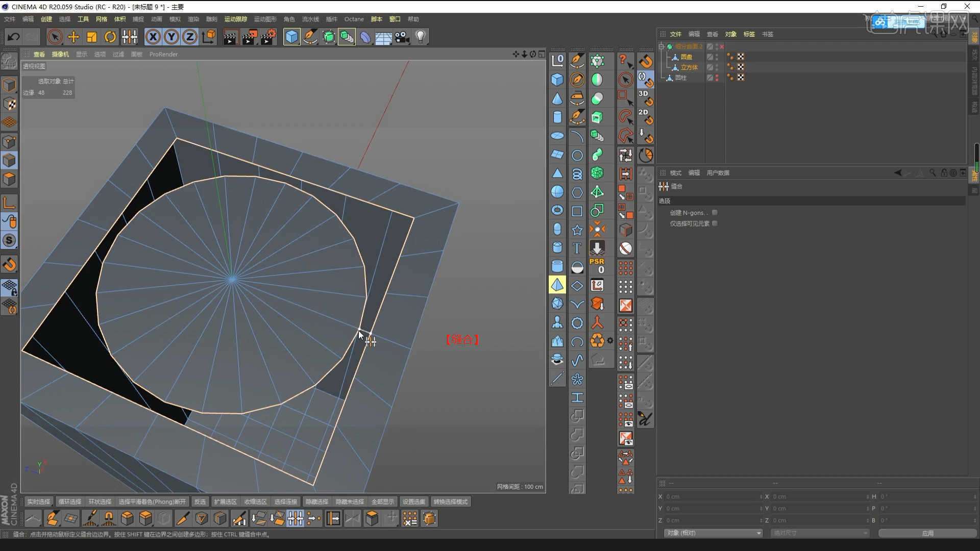980x551 pixels.
Task: Select the 圆柱 object in tree
Action: tap(680, 78)
